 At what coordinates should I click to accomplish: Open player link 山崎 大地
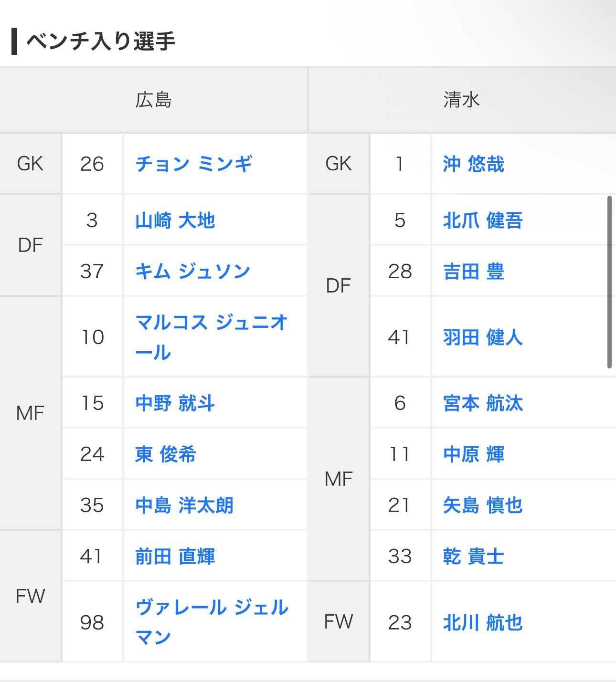click(x=175, y=220)
